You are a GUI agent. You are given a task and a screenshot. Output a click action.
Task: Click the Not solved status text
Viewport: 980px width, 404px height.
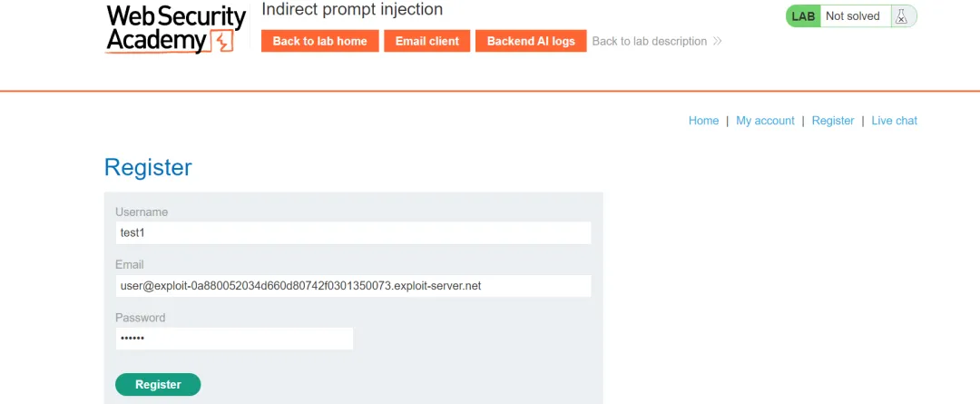point(852,16)
